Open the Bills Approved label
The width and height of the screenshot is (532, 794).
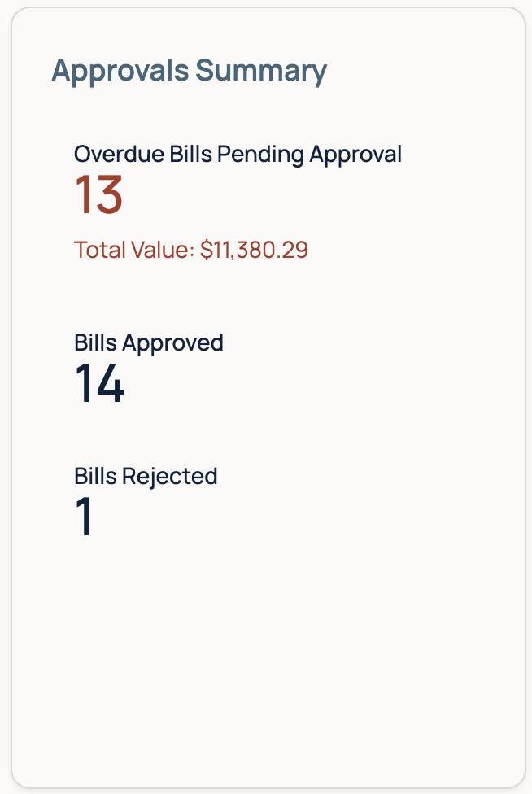pos(149,343)
